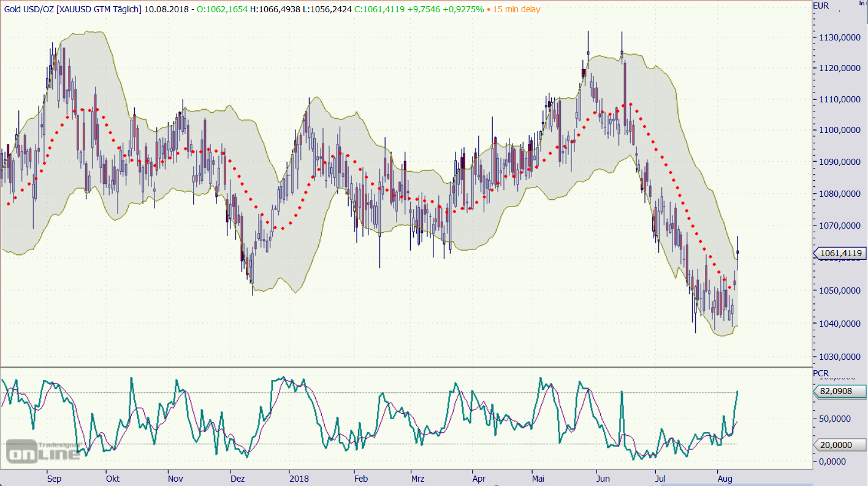Click the current price tag 1061,4119
Screen dimensions: 868x486
pyautogui.click(x=840, y=253)
